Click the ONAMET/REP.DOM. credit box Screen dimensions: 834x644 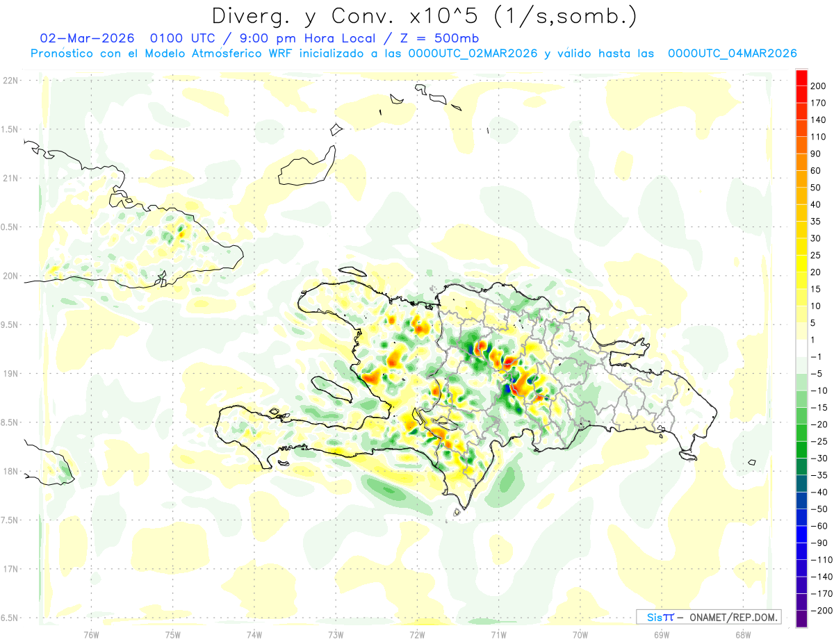709,617
